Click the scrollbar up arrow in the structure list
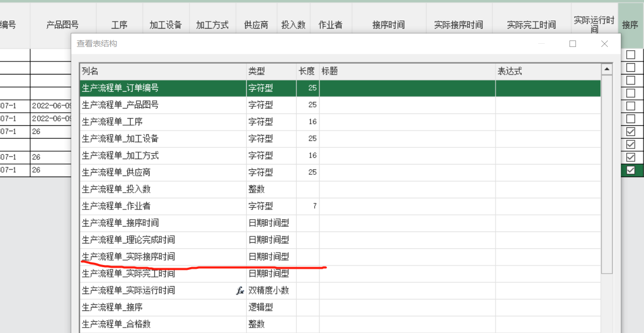Viewport: 644px width, 333px height. (x=607, y=70)
